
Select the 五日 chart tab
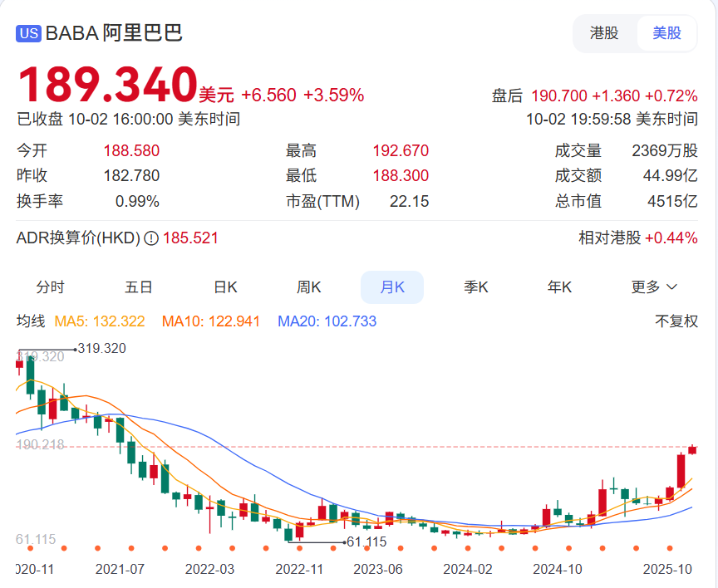tap(139, 287)
